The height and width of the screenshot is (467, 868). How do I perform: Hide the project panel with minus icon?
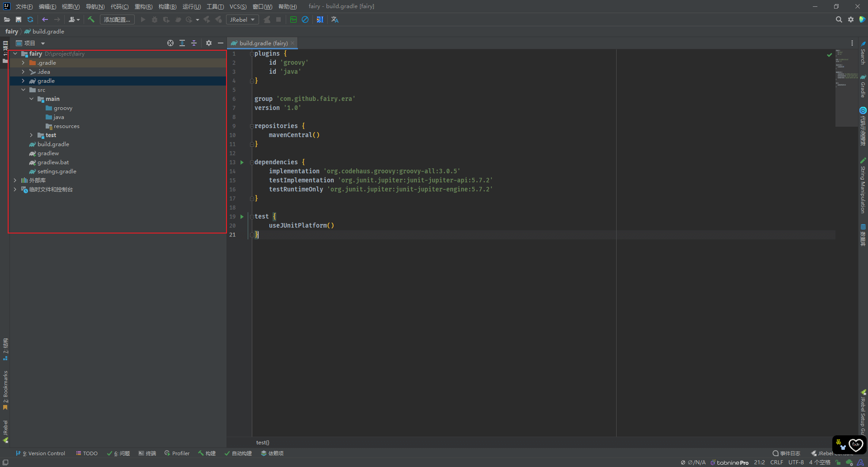click(x=221, y=43)
